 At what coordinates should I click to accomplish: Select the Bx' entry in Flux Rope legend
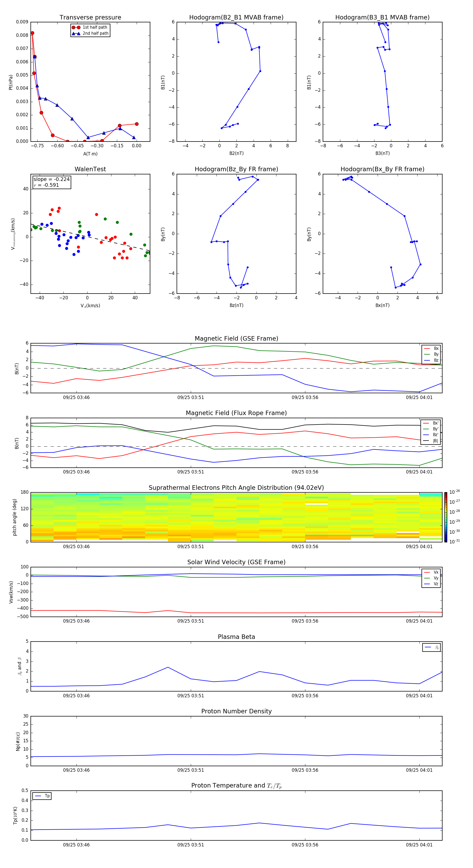(x=431, y=423)
